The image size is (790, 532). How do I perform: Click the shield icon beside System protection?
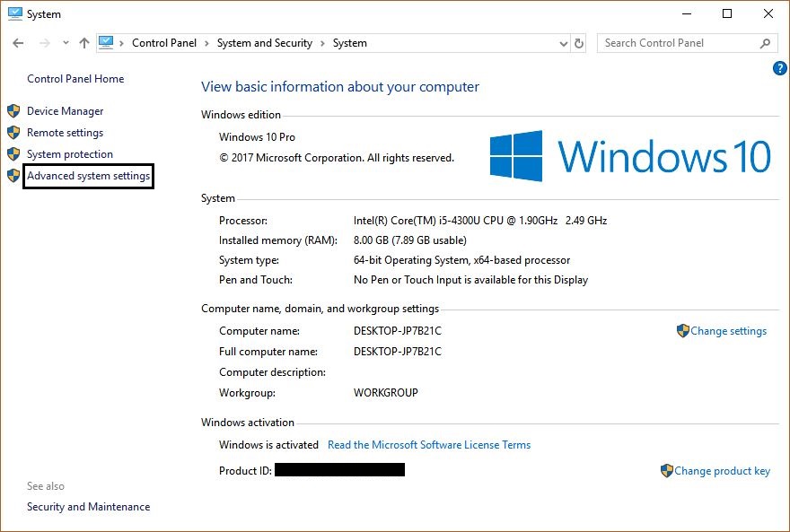13,153
